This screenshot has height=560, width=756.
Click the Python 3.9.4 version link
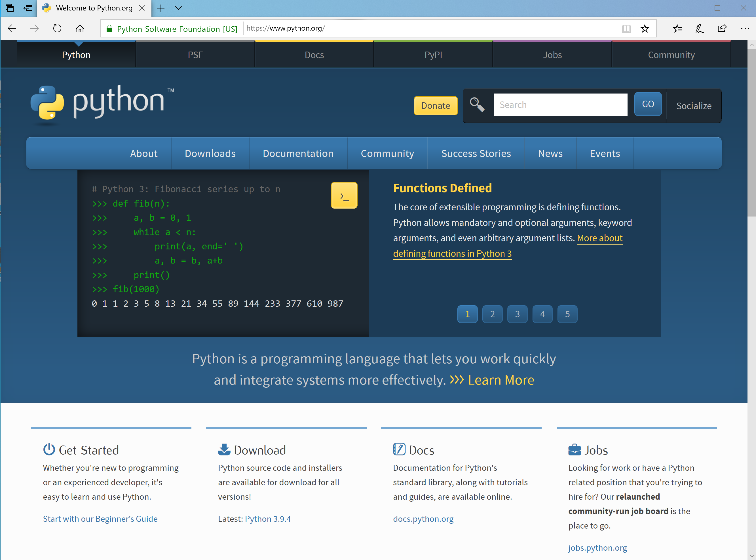point(268,518)
